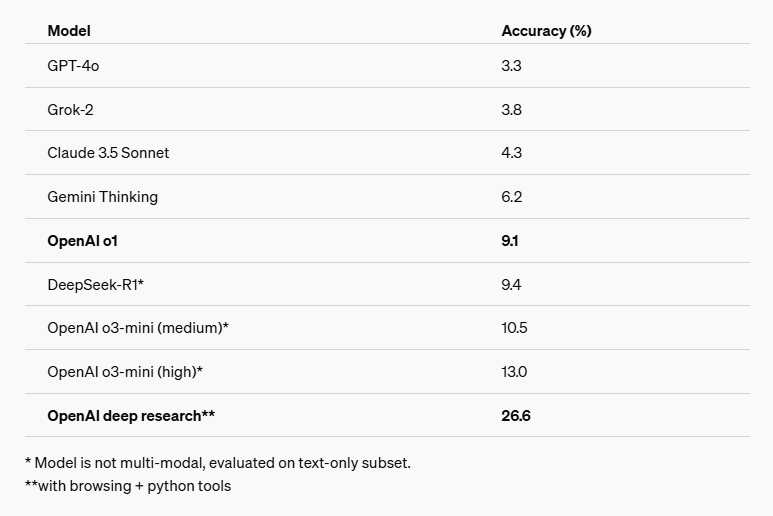773x516 pixels.
Task: Click the OpenAI deep research** label
Action: click(131, 415)
